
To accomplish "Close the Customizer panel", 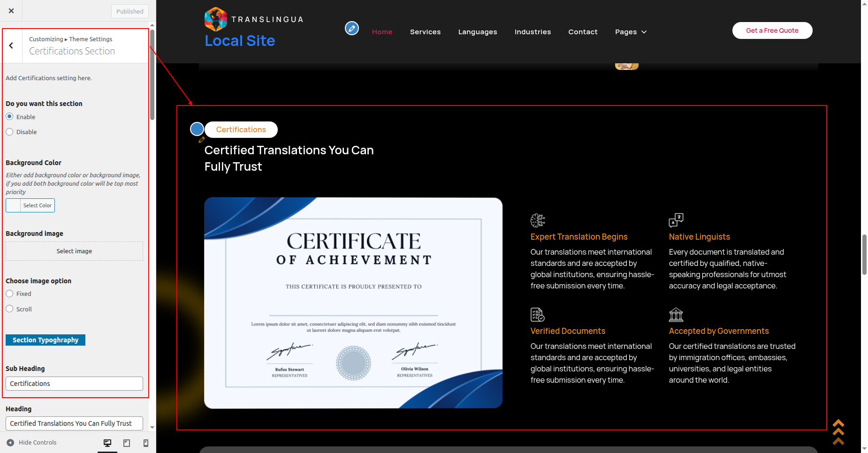I will [x=11, y=11].
